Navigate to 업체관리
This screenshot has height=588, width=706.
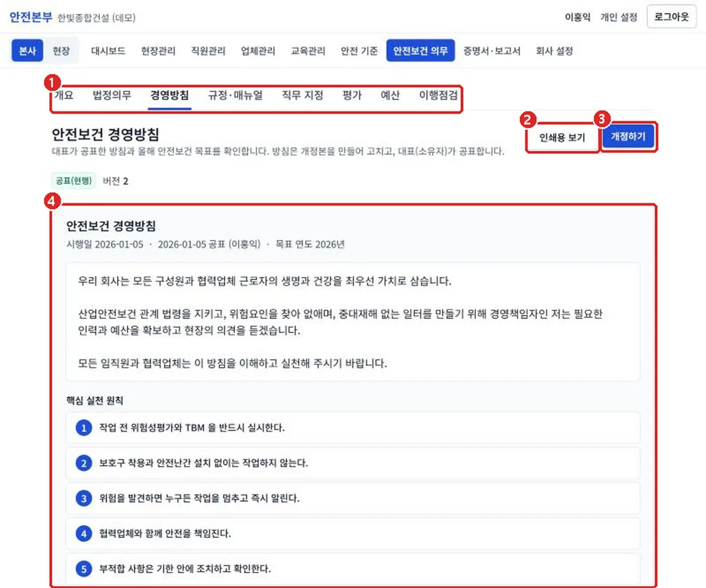coord(258,51)
